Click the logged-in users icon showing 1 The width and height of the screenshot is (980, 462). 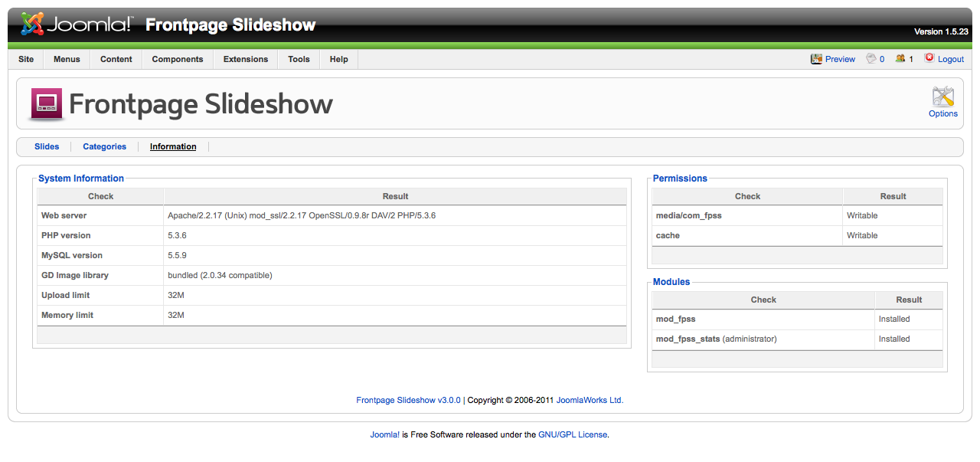pos(900,58)
